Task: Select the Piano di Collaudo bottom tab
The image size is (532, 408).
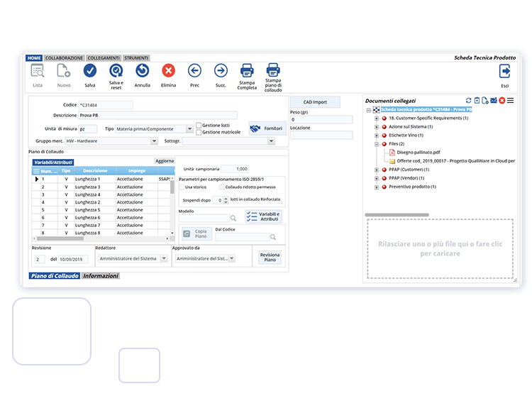Action: click(55, 276)
